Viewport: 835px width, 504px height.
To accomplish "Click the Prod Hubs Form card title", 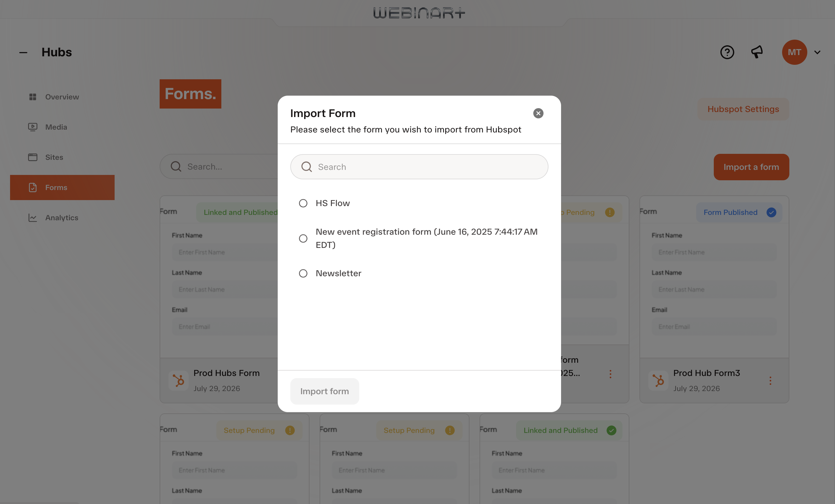I will pyautogui.click(x=226, y=373).
